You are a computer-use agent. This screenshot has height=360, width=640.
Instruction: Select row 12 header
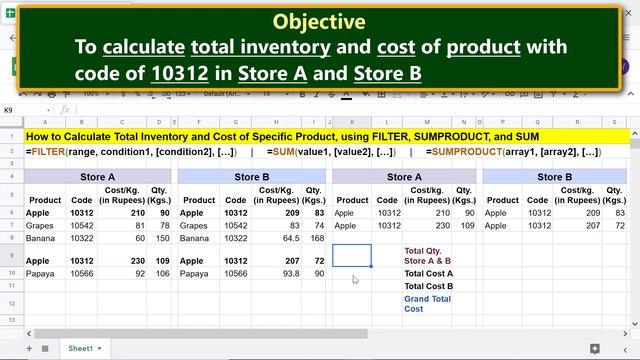12,304
